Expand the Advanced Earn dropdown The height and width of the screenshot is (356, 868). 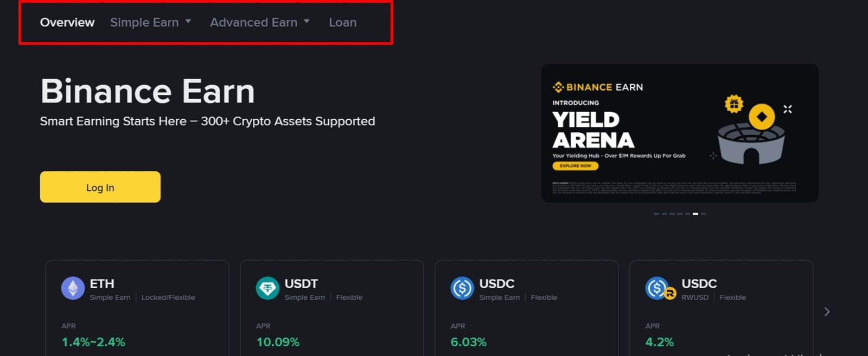[253, 22]
